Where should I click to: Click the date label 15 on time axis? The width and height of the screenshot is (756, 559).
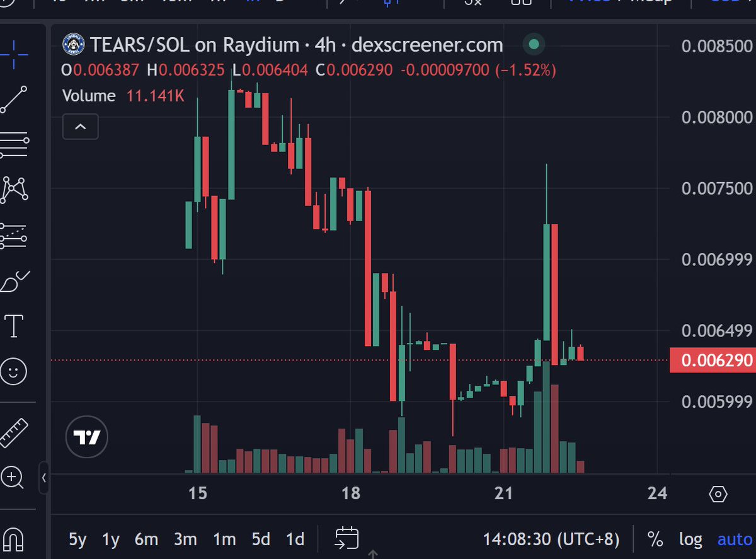click(198, 493)
